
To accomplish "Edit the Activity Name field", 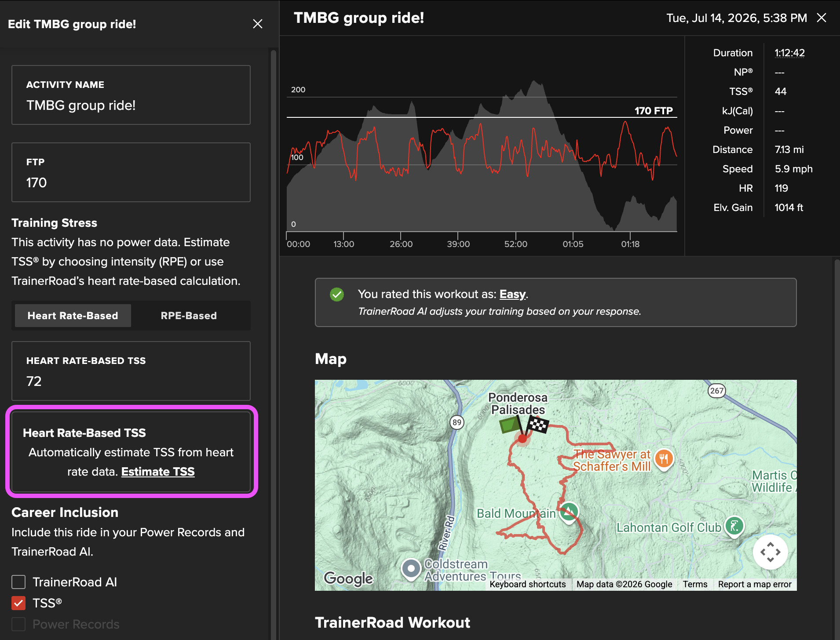I will click(131, 95).
